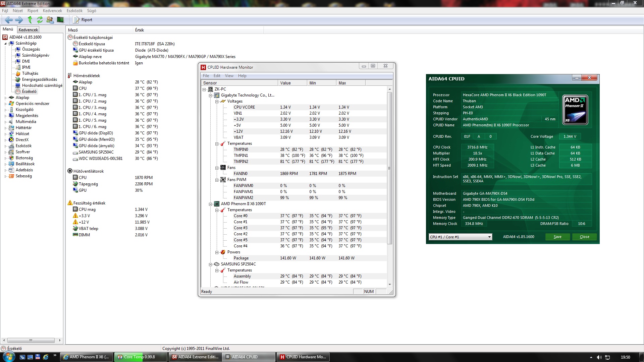Switch to AMD Phenom II X6 browser taskbar button
The width and height of the screenshot is (644, 362).
pyautogui.click(x=87, y=357)
